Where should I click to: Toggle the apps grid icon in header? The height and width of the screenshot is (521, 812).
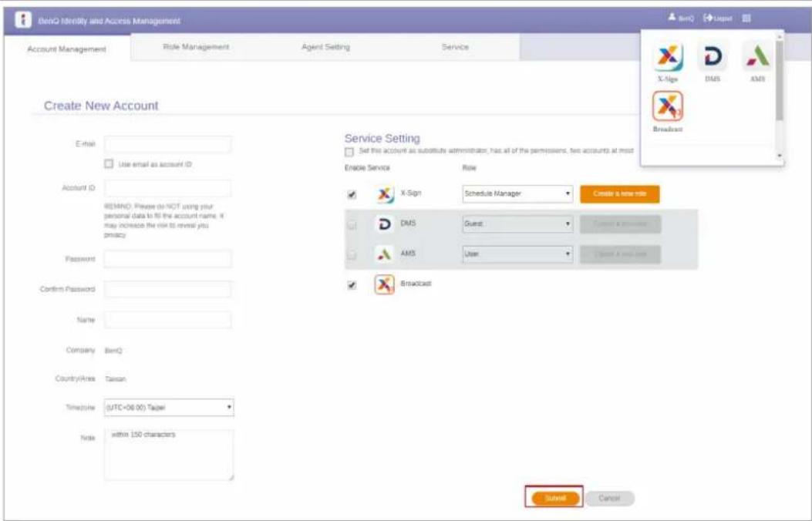(746, 18)
